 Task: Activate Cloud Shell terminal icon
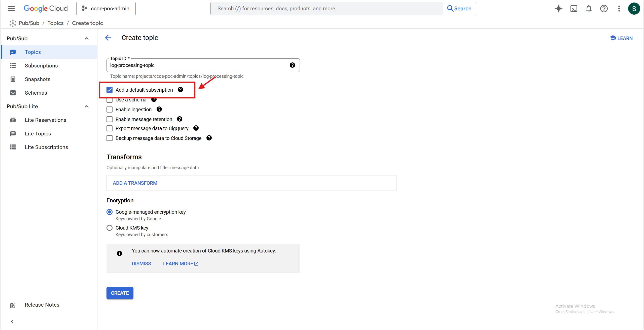point(574,9)
